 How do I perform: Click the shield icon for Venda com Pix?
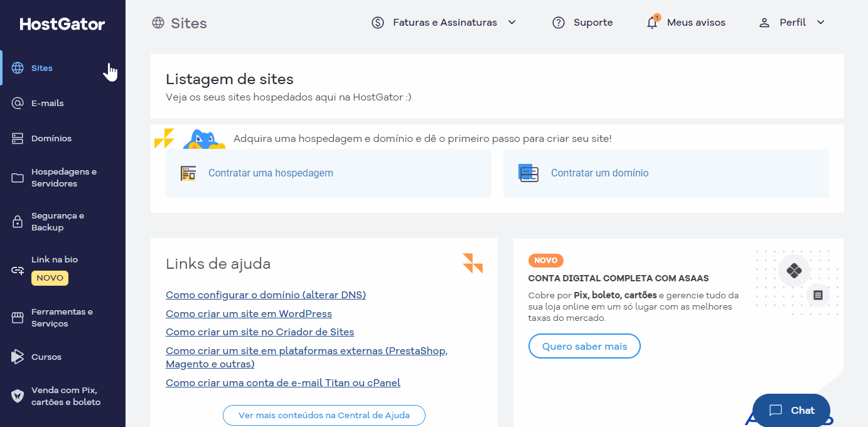coord(18,396)
